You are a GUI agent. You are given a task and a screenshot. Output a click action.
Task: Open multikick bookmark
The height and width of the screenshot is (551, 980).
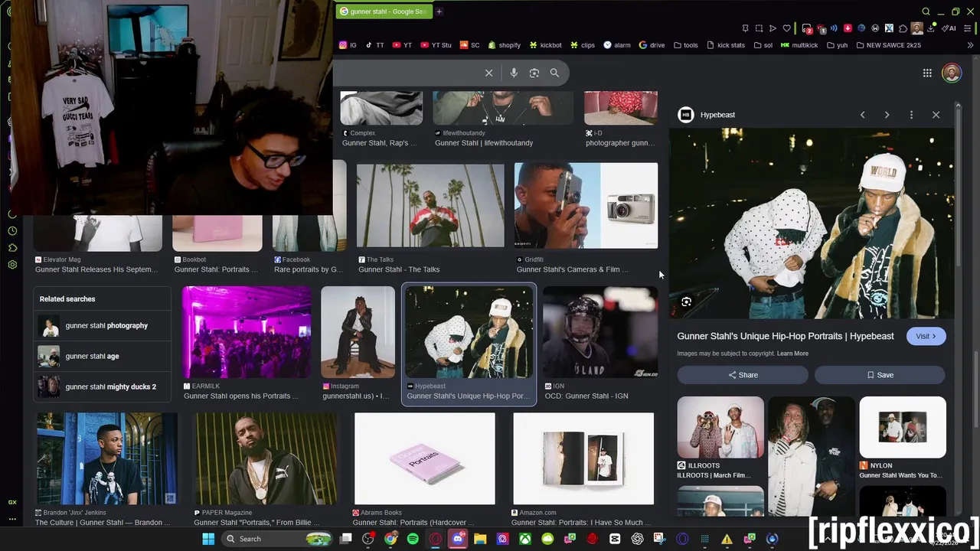[x=799, y=45]
